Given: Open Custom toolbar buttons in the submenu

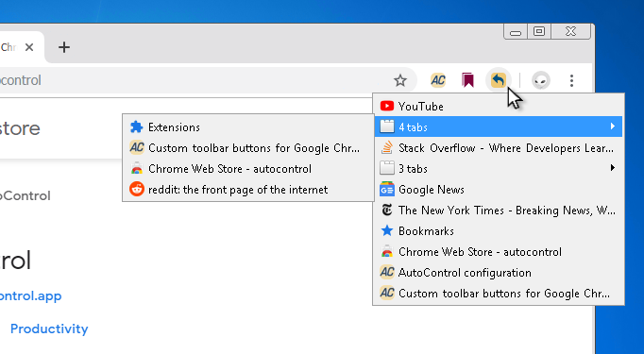Looking at the screenshot, I should coord(248,147).
